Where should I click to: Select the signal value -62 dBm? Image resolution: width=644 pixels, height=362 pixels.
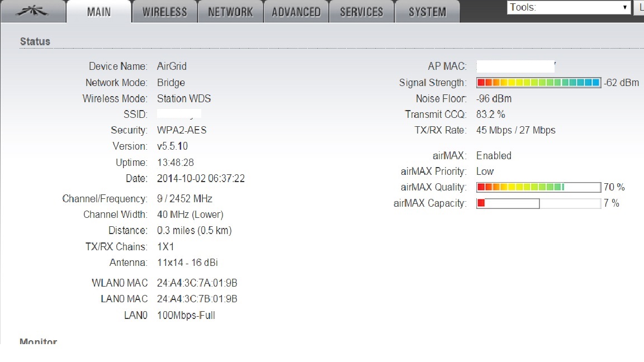tap(622, 83)
